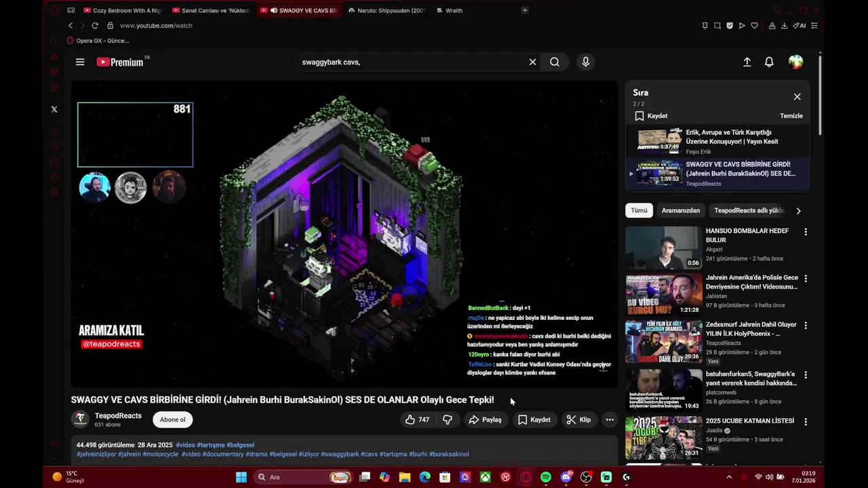Add page to bookmarks heart icon
This screenshot has height=488, width=868.
[754, 26]
